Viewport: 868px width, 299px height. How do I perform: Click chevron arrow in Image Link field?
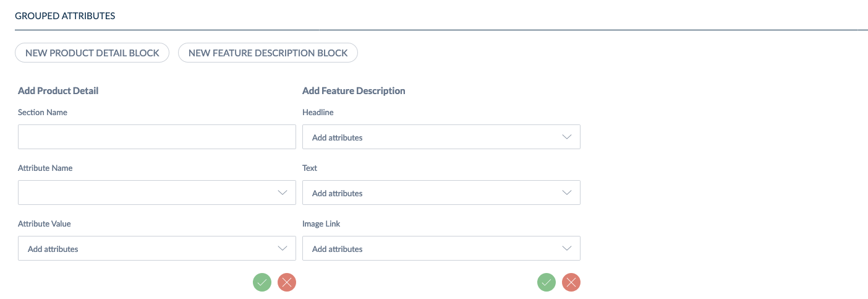click(x=567, y=248)
